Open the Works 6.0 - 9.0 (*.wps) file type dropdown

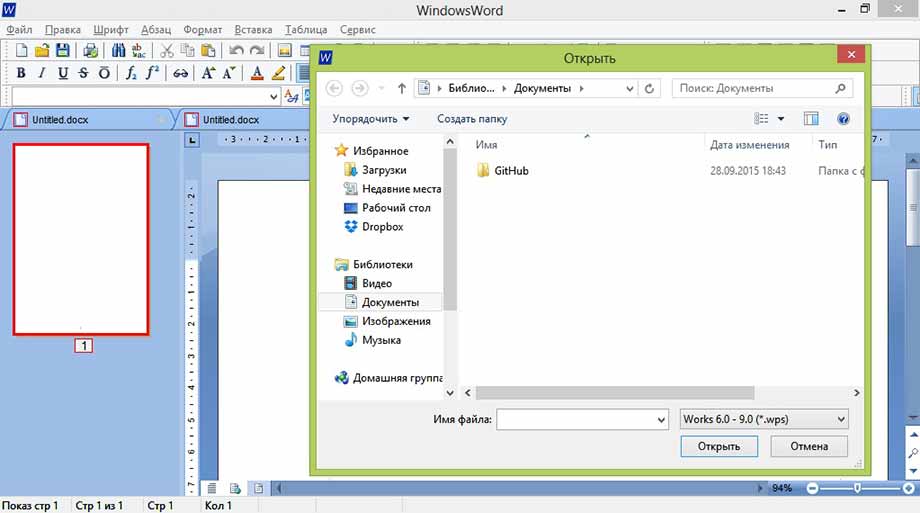tap(764, 419)
